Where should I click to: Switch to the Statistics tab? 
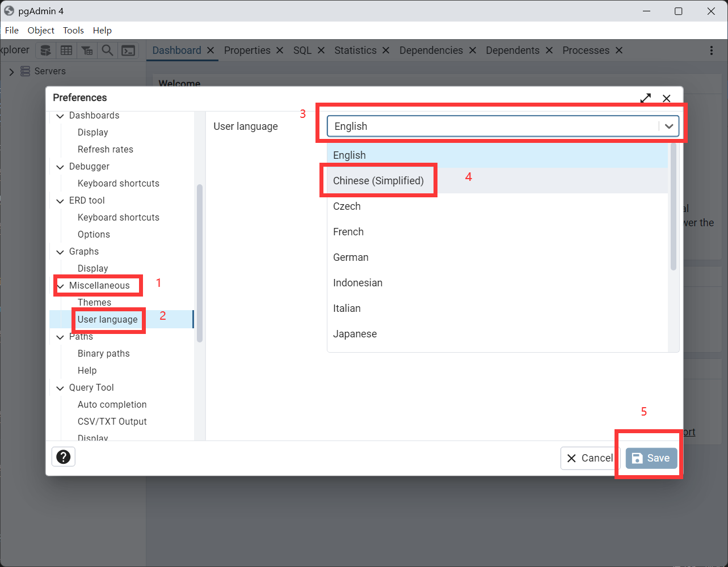point(355,50)
